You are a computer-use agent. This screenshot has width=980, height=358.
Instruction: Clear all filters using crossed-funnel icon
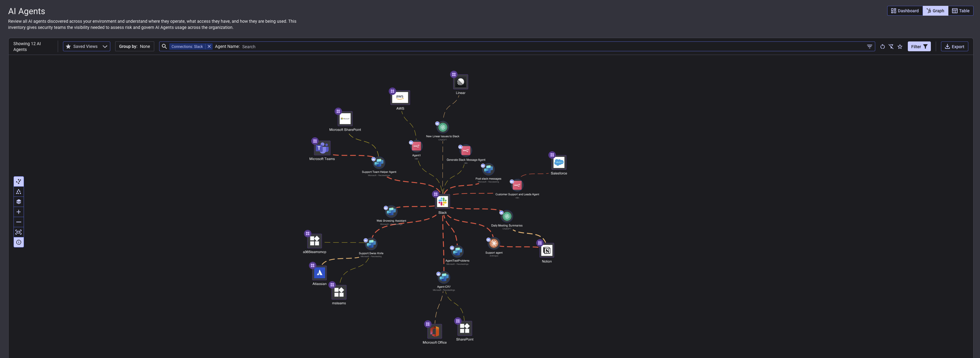[x=891, y=47]
